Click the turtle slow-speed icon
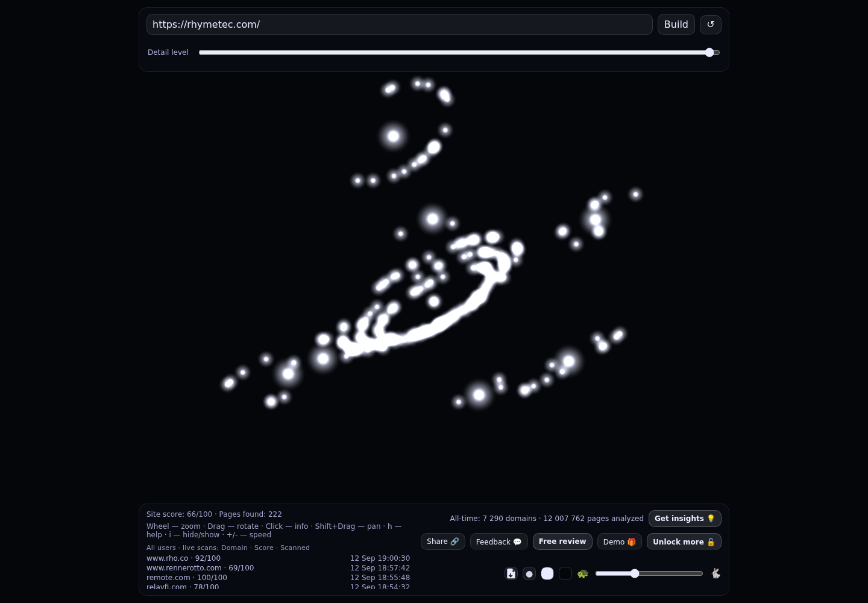The image size is (868, 603). point(583,573)
